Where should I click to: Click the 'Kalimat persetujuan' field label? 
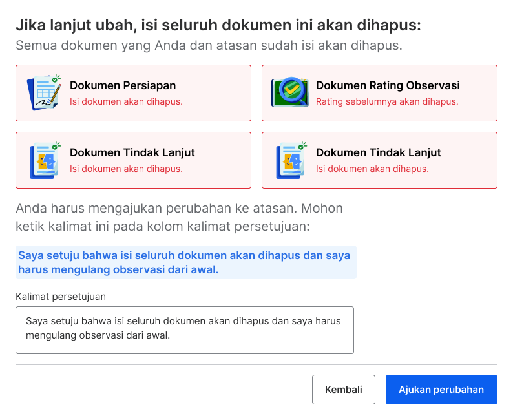pyautogui.click(x=61, y=297)
